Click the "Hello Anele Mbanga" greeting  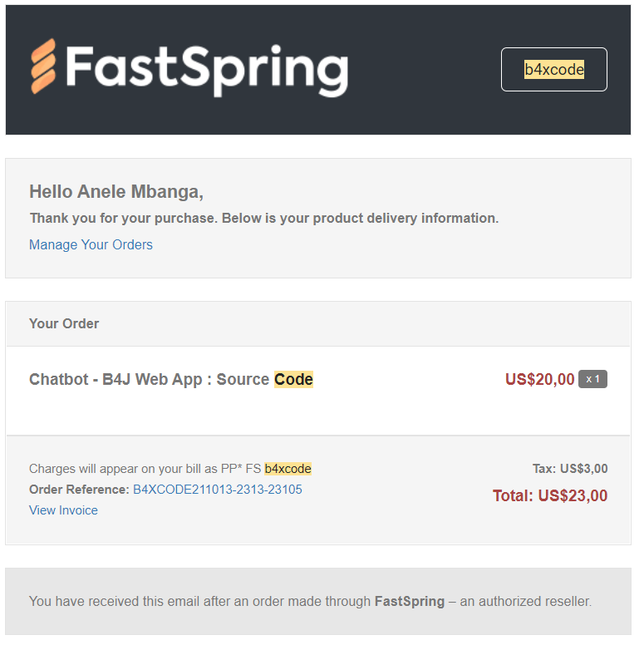[116, 192]
